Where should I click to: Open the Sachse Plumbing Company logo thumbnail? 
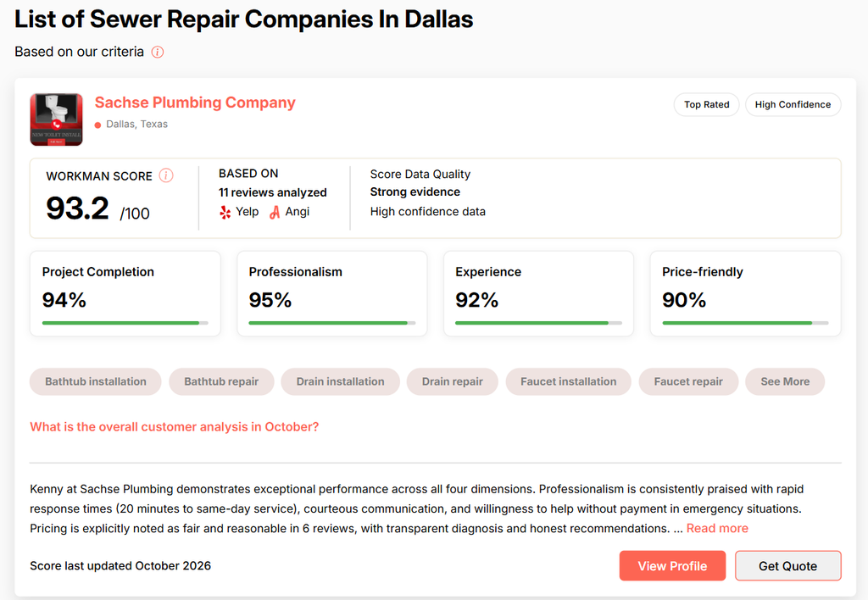tap(57, 119)
